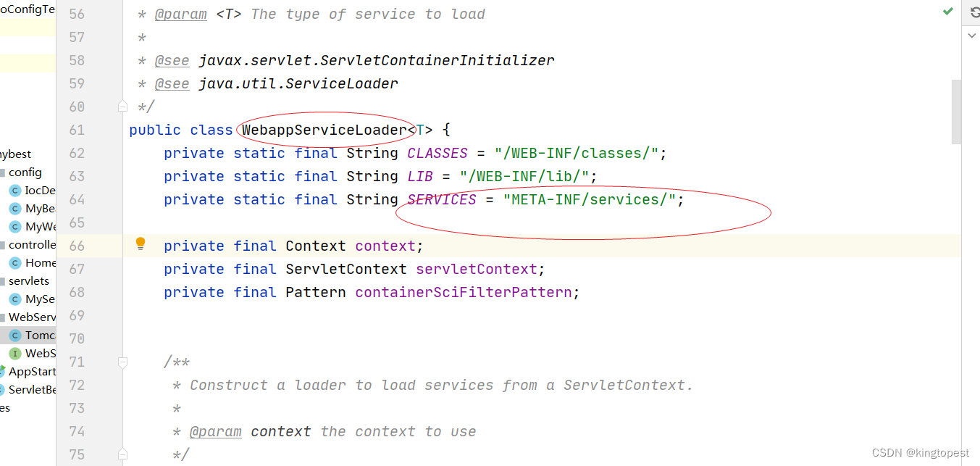The width and height of the screenshot is (980, 466).
Task: Click the java.util.ServiceLoader reference link
Action: click(298, 83)
